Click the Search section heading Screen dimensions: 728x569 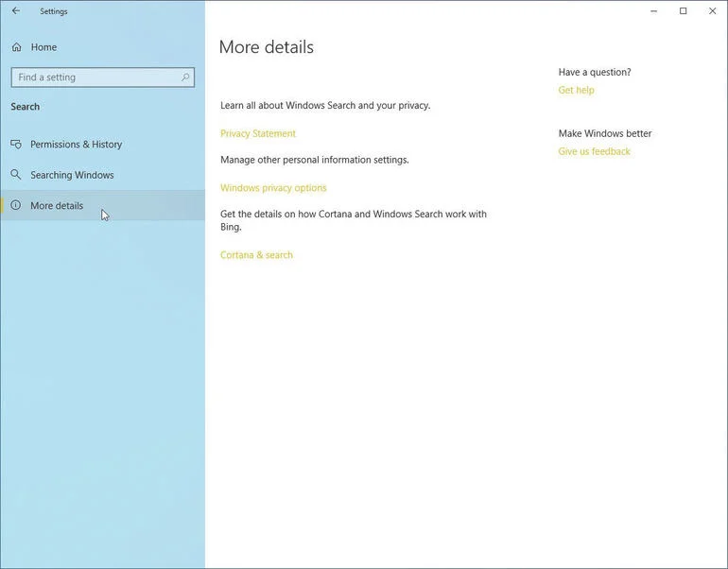(x=26, y=107)
